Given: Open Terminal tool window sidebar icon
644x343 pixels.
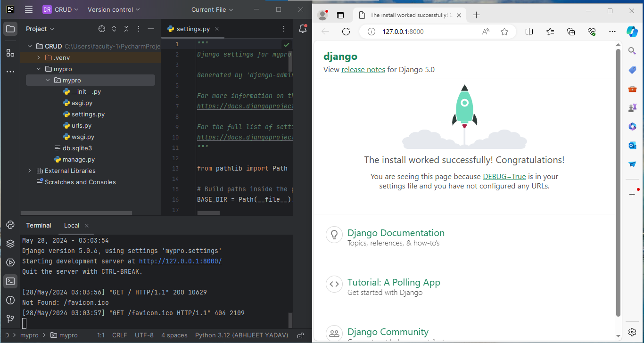Looking at the screenshot, I should click(10, 281).
